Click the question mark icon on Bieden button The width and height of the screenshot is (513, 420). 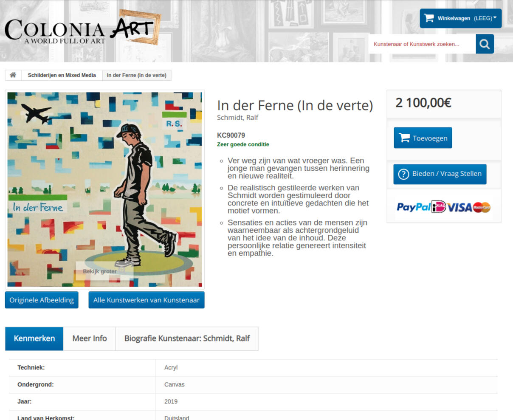tap(403, 174)
